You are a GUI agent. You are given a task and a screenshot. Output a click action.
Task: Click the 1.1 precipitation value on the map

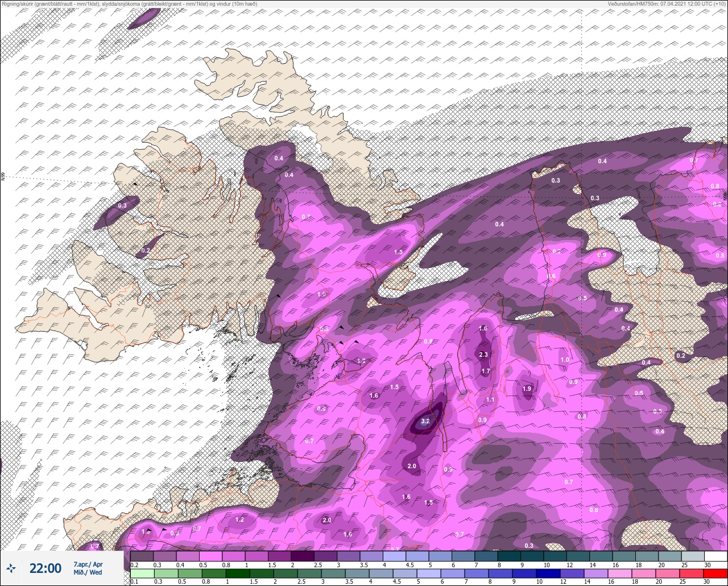pos(490,400)
